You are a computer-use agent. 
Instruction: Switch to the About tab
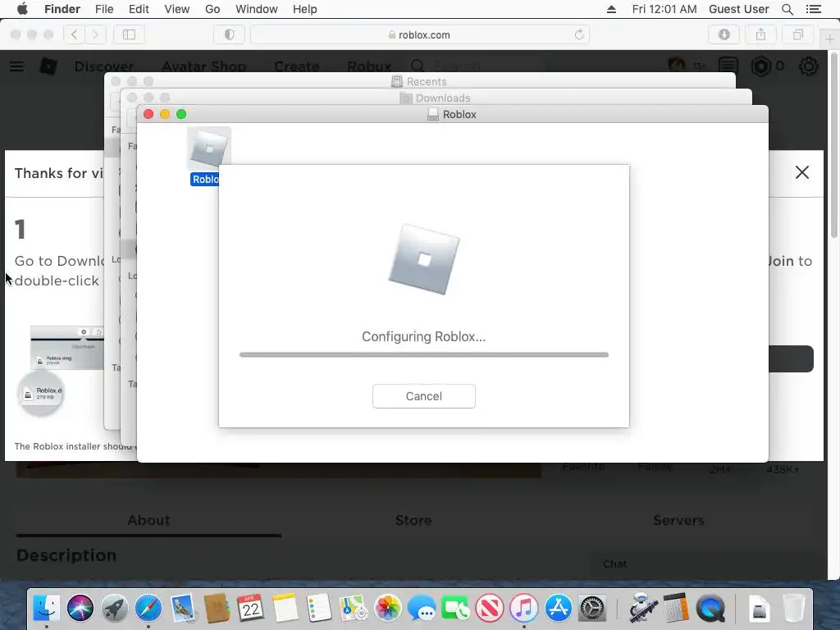click(148, 520)
